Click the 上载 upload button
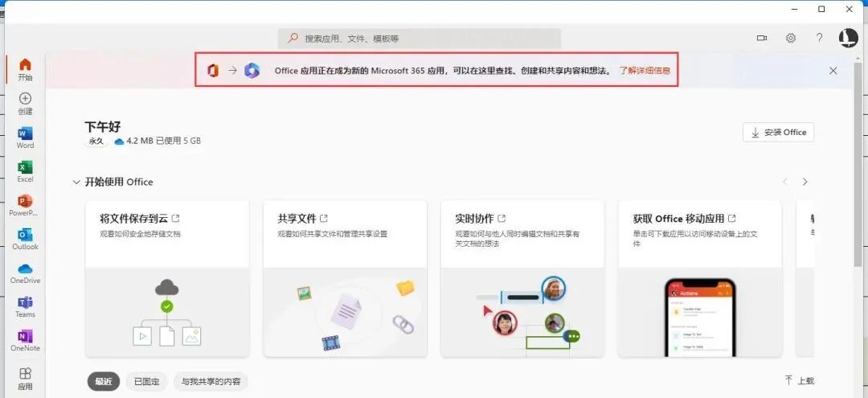868x398 pixels. click(800, 380)
